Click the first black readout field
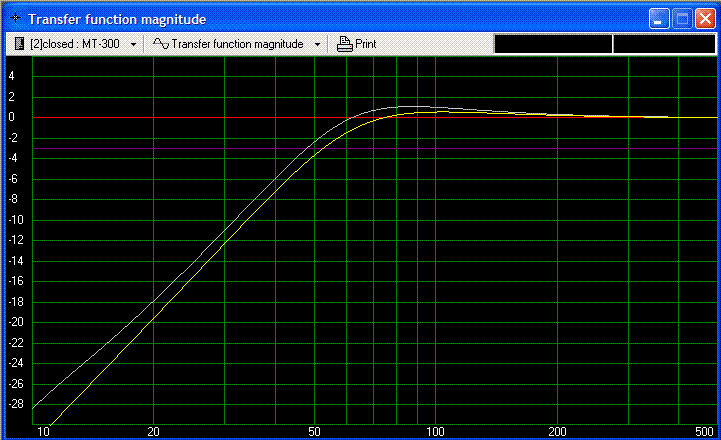Screen dimensions: 721x440 point(553,44)
